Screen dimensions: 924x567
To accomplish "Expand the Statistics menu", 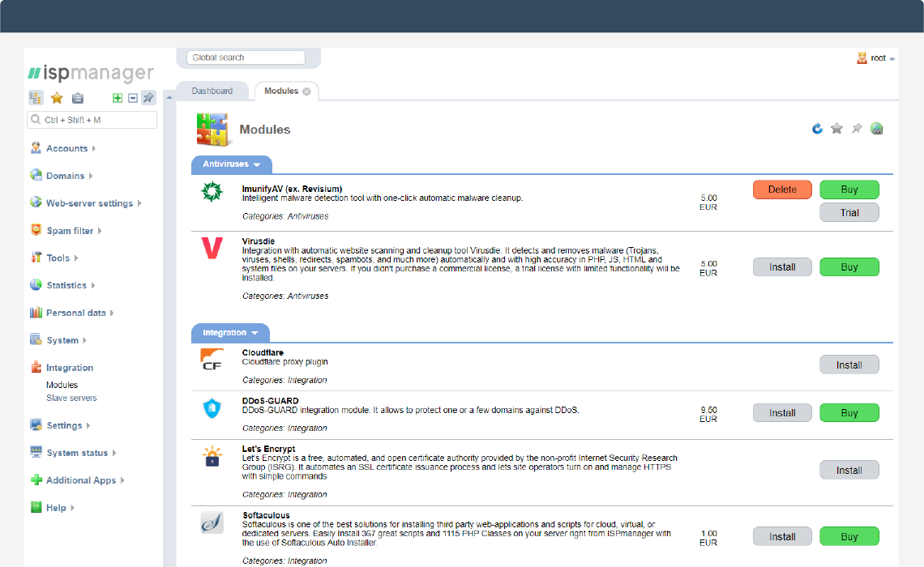I will (x=62, y=285).
